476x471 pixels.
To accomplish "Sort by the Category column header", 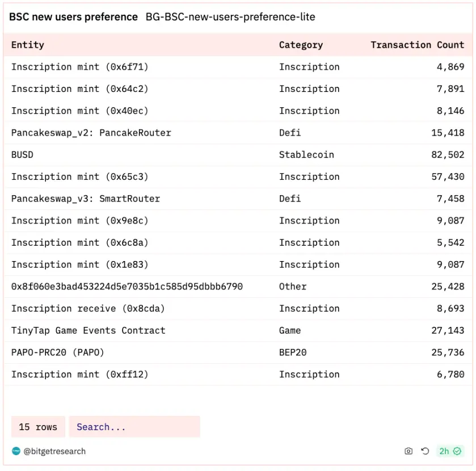I will click(x=301, y=45).
